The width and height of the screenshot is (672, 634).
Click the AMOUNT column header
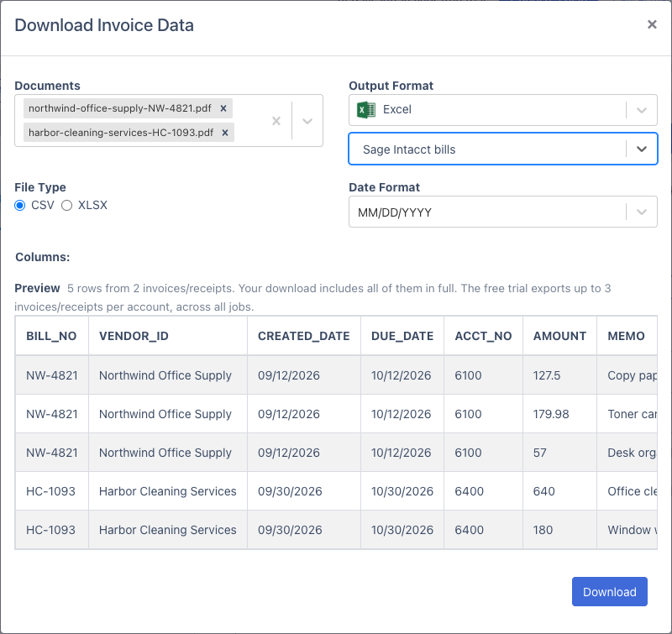click(x=559, y=336)
